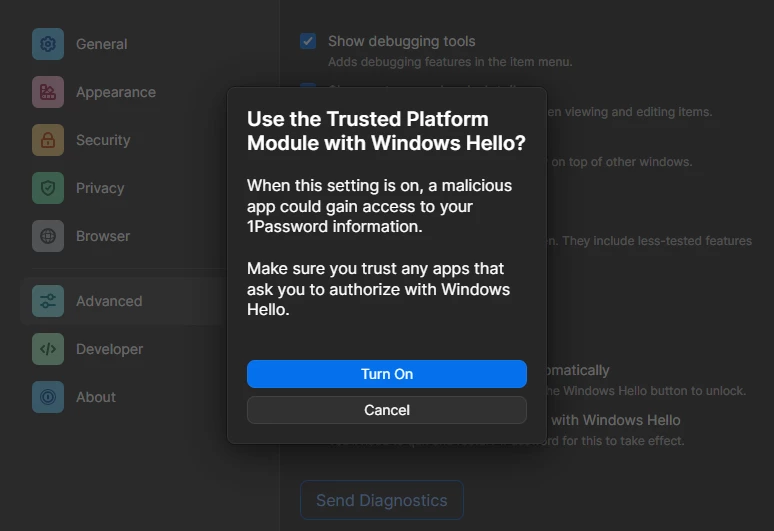Open the About text in sidebar
Screen dimensions: 774x531
pyautogui.click(x=96, y=397)
